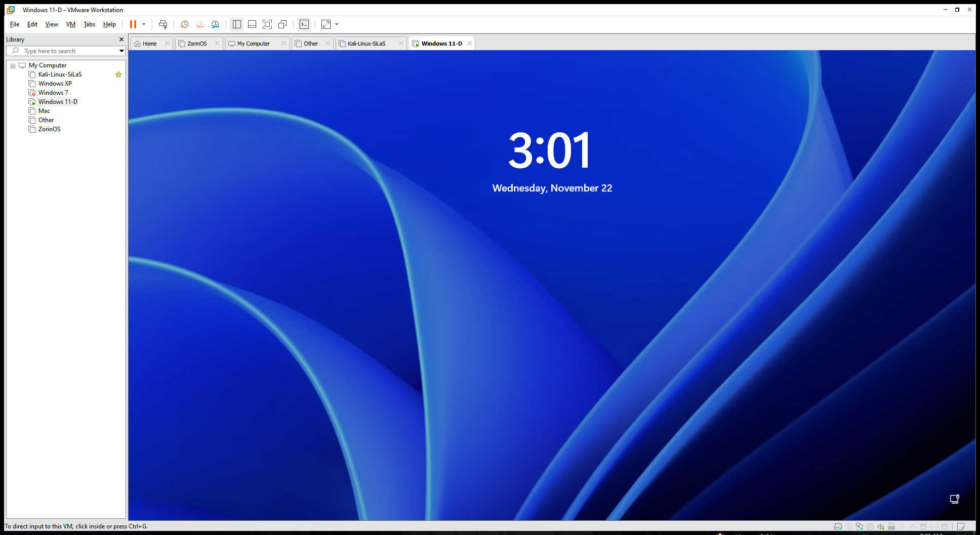
Task: Click the lock screen clock 3:01
Action: tap(550, 150)
